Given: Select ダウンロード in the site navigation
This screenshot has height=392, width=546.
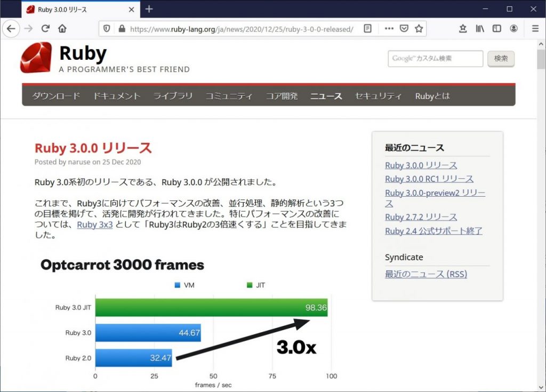Looking at the screenshot, I should pos(55,96).
